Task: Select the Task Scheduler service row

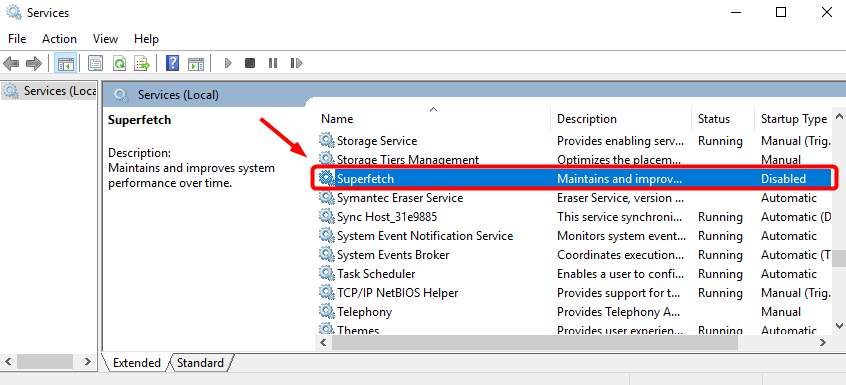Action: click(574, 274)
